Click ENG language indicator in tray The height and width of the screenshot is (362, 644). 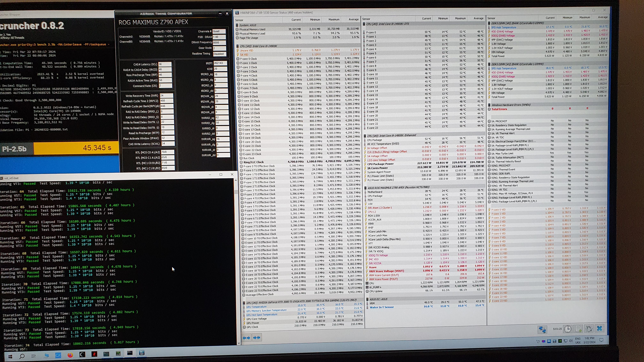578,339
